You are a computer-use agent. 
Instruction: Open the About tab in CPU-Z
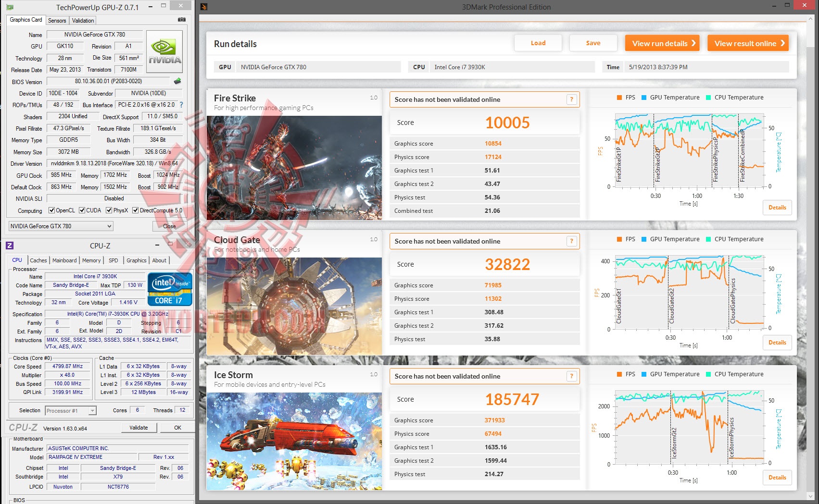click(159, 260)
